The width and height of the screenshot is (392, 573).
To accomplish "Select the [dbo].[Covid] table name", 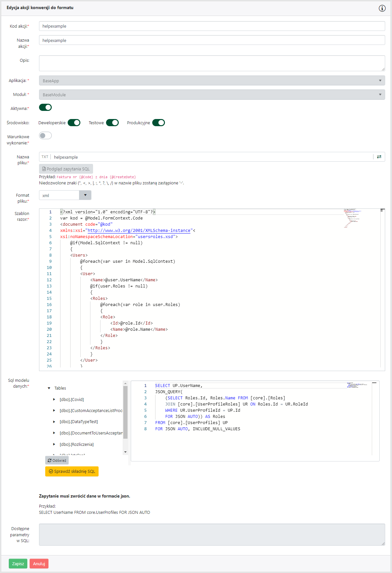I will 72,399.
